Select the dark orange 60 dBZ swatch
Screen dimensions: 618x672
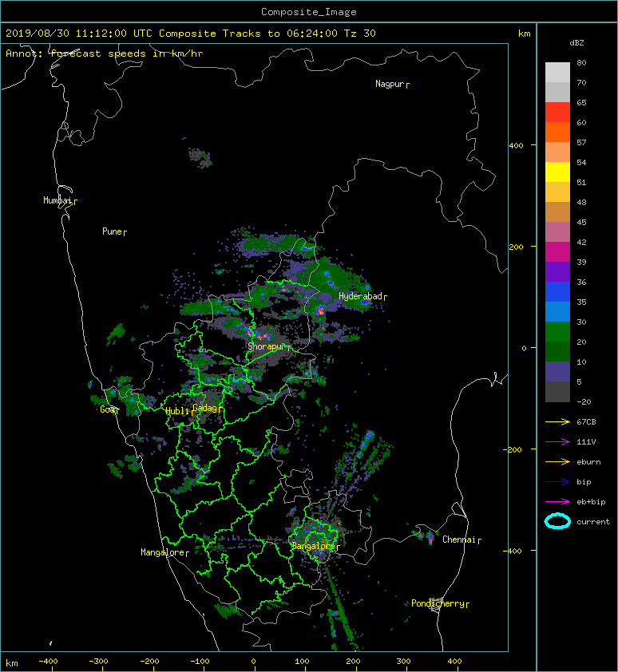pos(557,132)
